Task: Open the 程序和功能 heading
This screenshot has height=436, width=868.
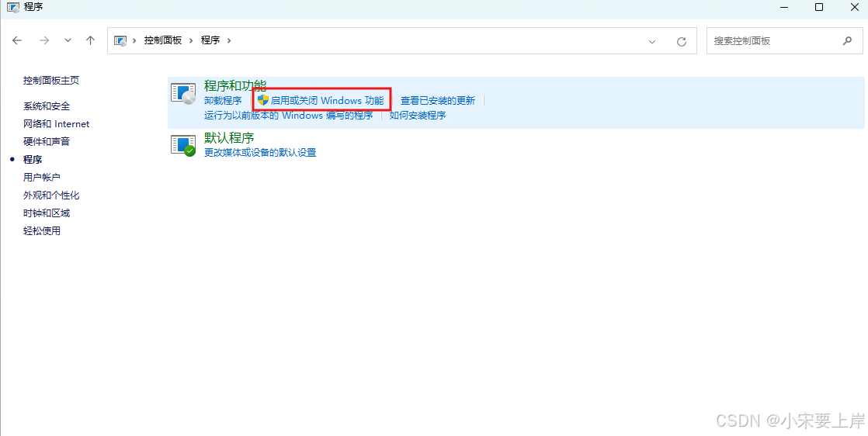Action: (x=235, y=86)
